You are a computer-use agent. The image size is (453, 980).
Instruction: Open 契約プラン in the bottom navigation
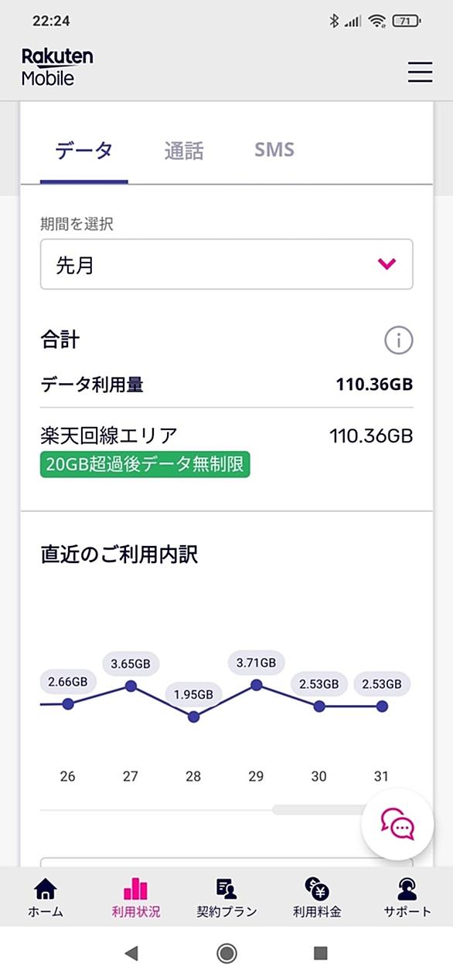pos(226,897)
